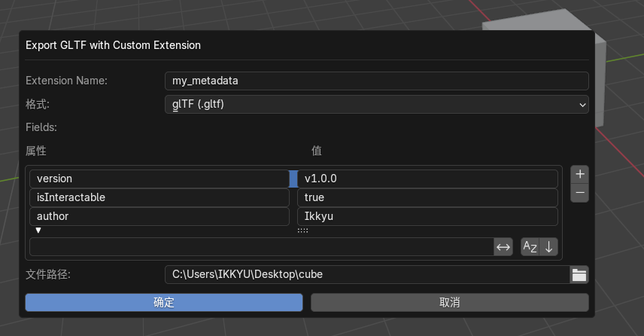Image resolution: width=644 pixels, height=336 pixels.
Task: Add a new field with plus icon
Action: [579, 174]
